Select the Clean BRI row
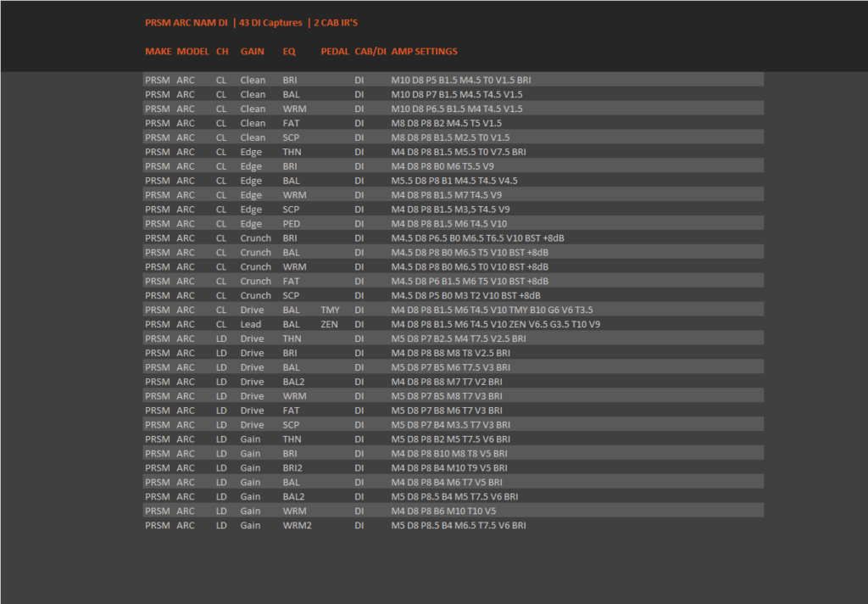868x604 pixels. [453, 80]
